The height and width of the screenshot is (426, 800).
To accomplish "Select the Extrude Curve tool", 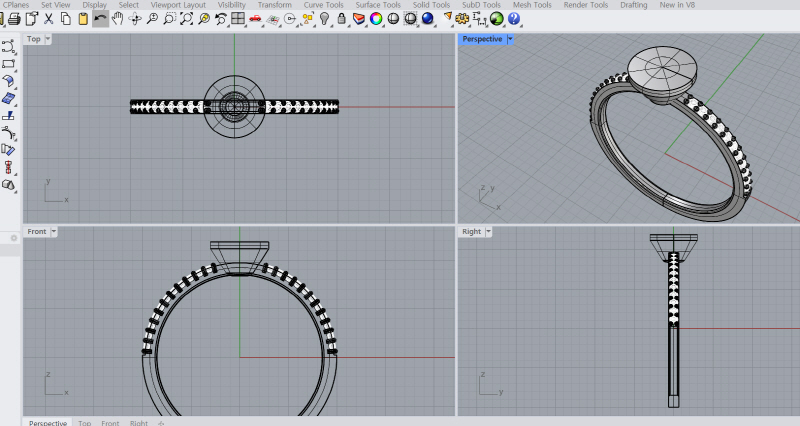I will (8, 116).
